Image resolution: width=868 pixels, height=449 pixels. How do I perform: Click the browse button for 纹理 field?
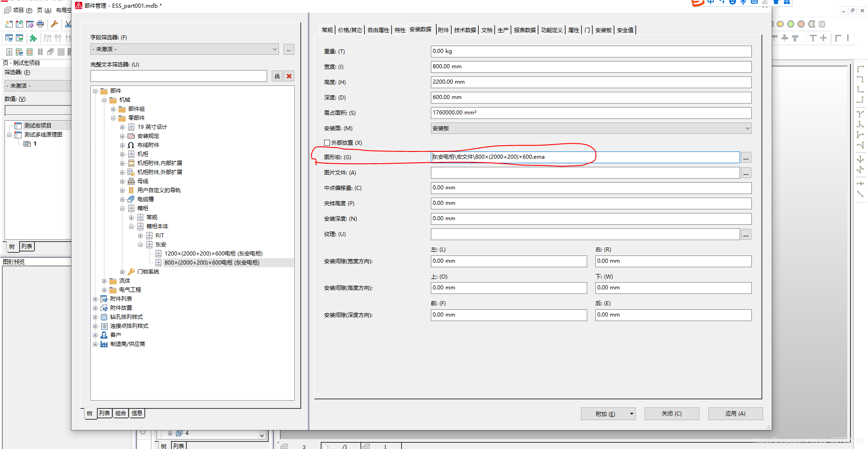coord(746,235)
